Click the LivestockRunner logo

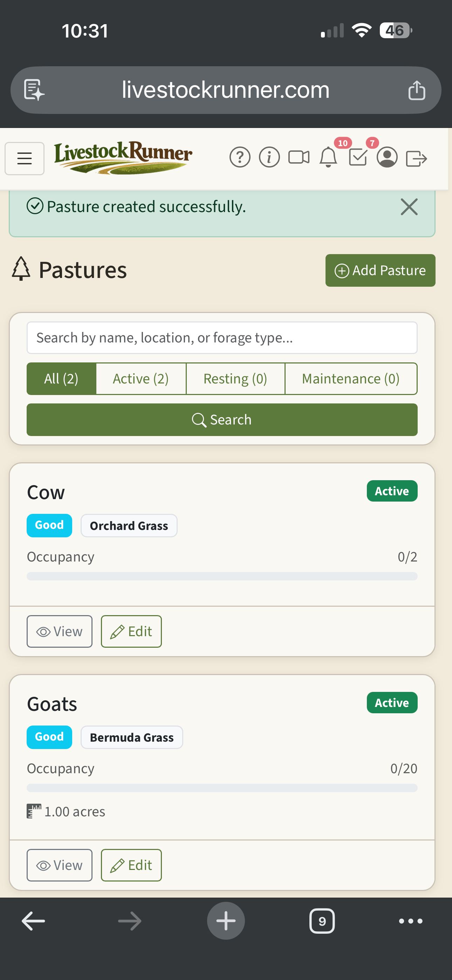[123, 158]
